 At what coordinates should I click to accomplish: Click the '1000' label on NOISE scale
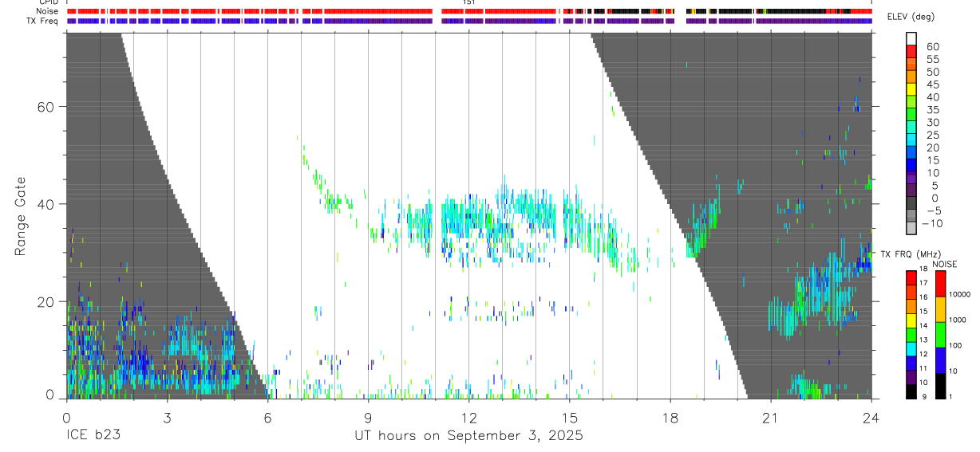(x=958, y=320)
